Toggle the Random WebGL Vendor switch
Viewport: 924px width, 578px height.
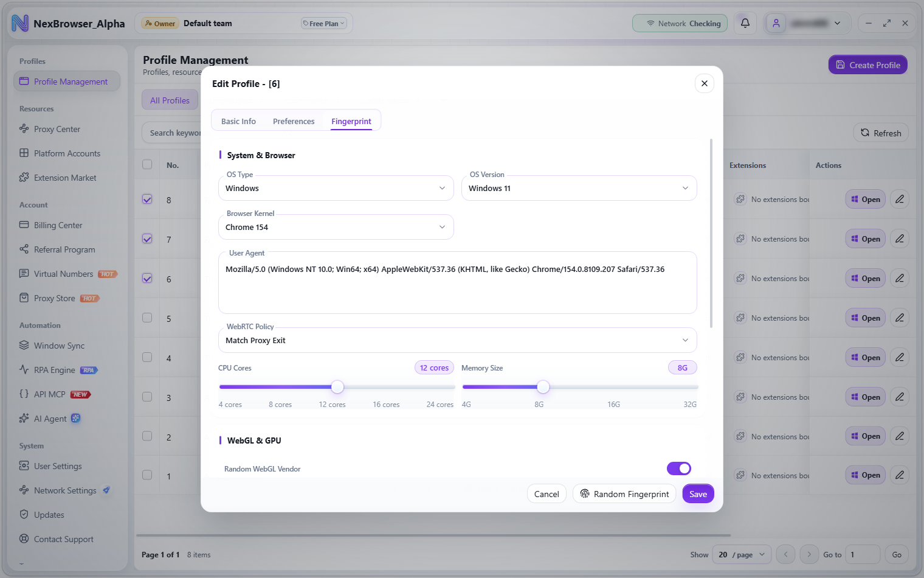[x=679, y=468]
